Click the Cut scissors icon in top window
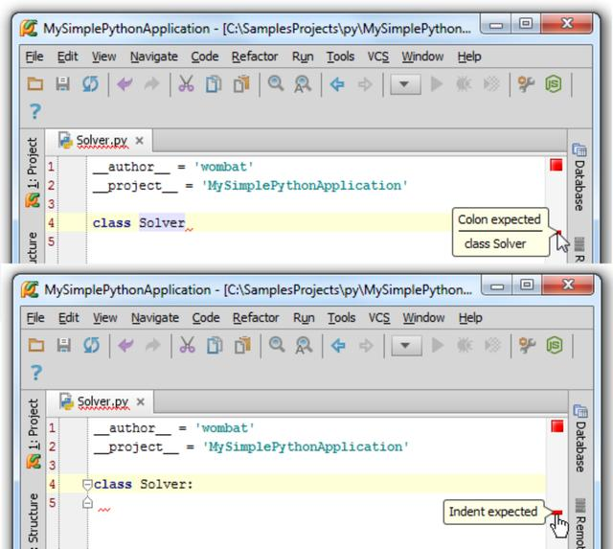This screenshot has height=549, width=613. pos(186,84)
